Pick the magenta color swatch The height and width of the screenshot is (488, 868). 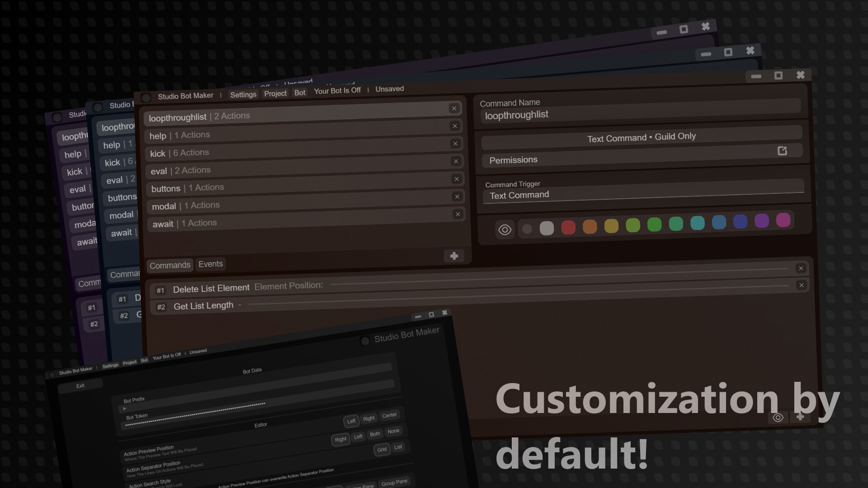[783, 220]
